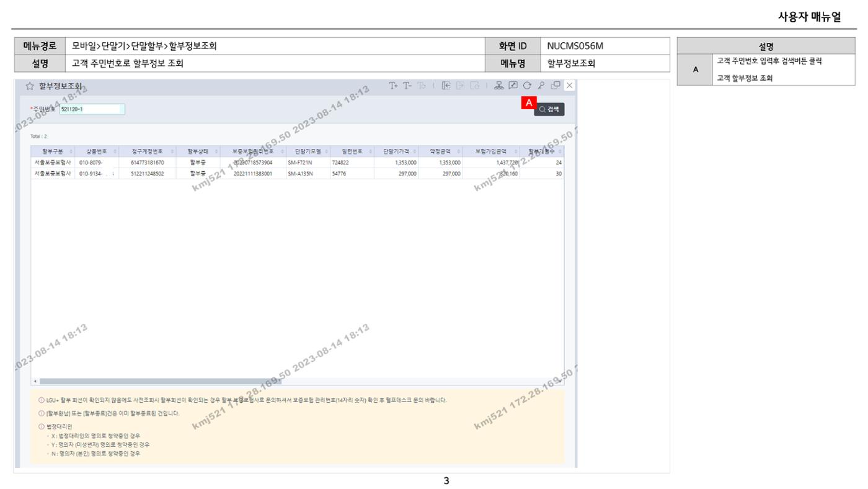Toggle the favorite star beside 할부정보조회
Viewport: 868px width, 489px height.
(29, 87)
